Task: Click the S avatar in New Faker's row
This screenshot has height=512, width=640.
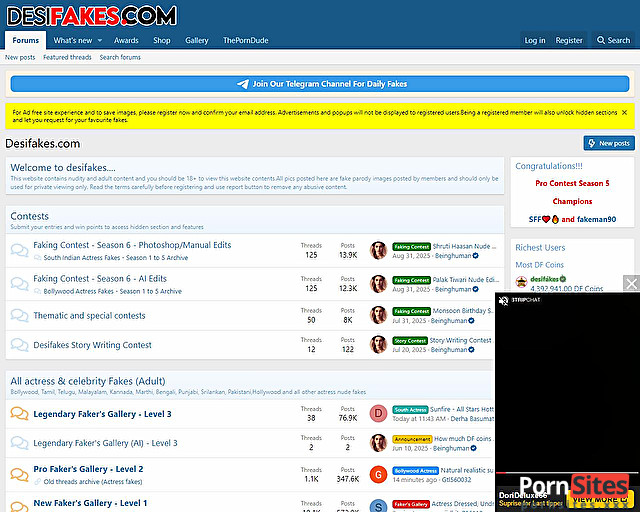Action: tap(378, 506)
